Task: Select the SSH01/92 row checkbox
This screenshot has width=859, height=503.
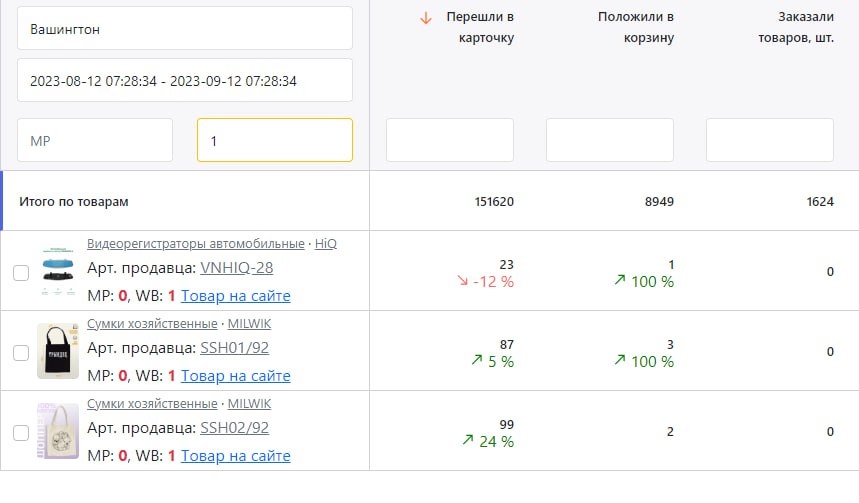Action: (21, 352)
